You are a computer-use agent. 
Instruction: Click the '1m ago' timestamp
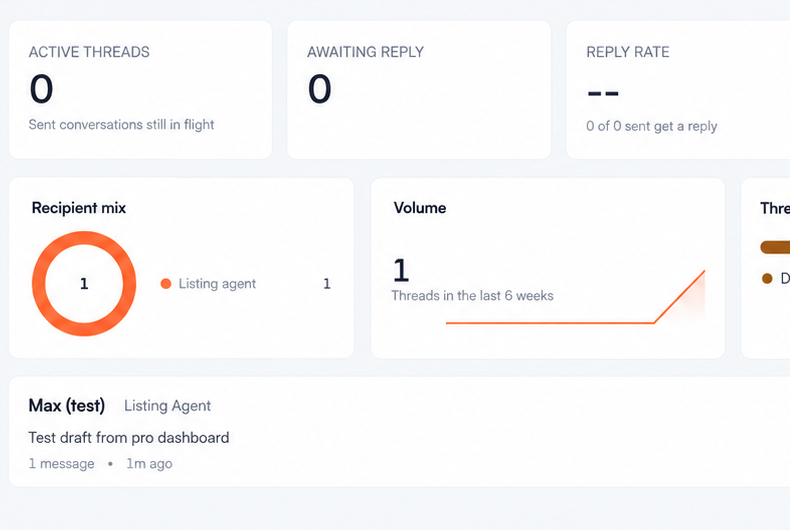(149, 463)
